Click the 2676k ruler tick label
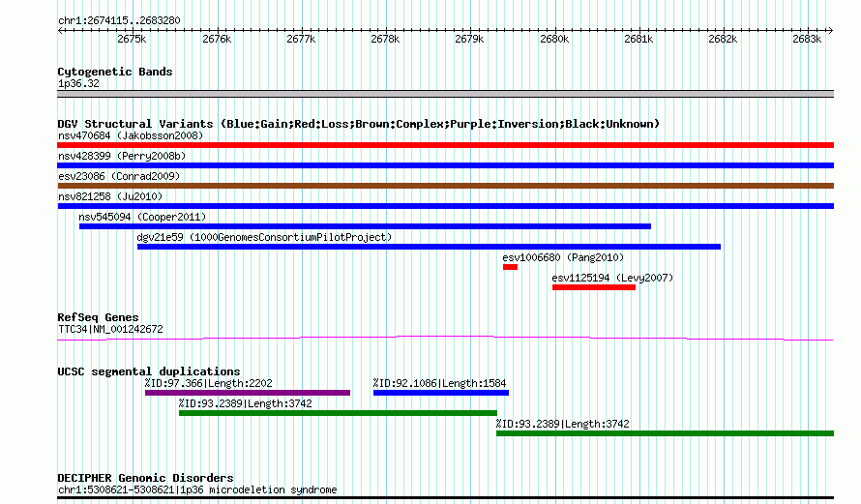 click(x=217, y=39)
